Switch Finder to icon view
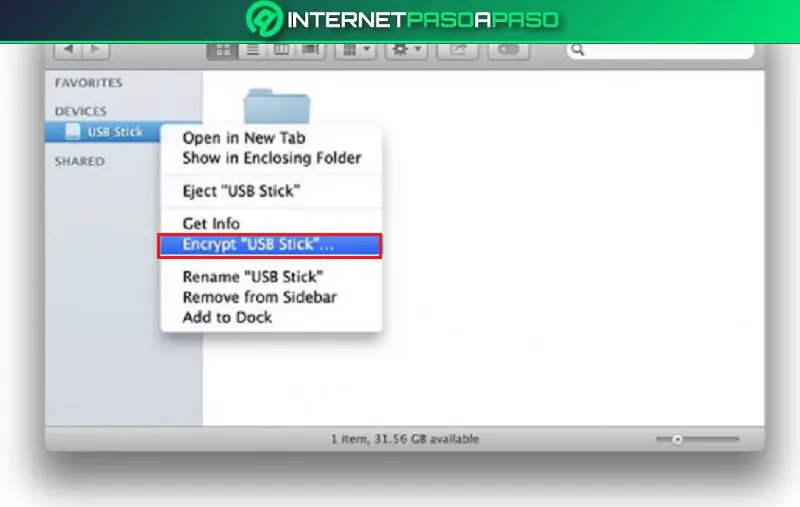Viewport: 800px width, 507px height. pyautogui.click(x=222, y=50)
